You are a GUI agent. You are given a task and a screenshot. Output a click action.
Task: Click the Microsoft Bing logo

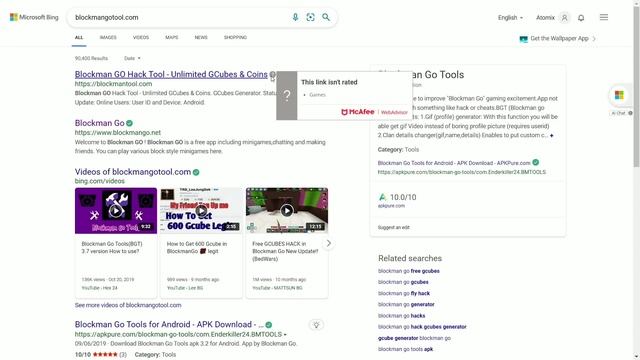click(34, 17)
